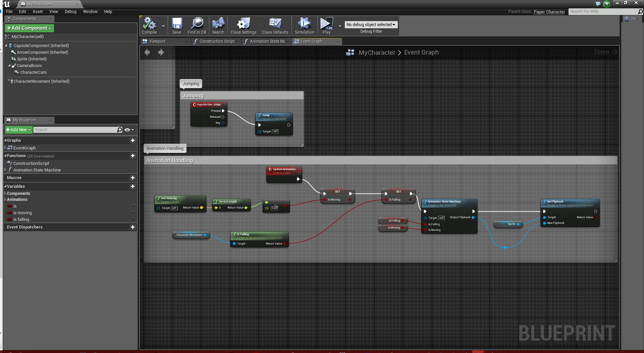Image resolution: width=644 pixels, height=353 pixels.
Task: Navigate forward in graph history
Action: (x=161, y=52)
